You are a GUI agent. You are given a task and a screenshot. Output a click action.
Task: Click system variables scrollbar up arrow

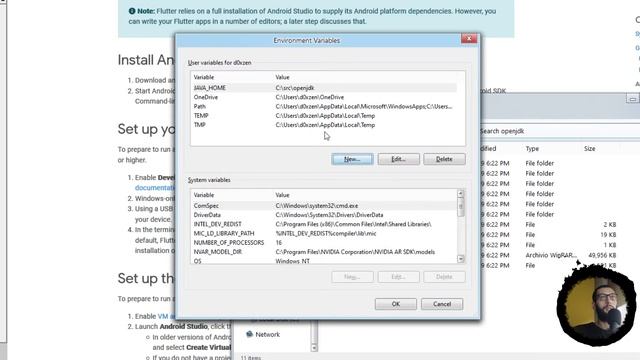(461, 194)
